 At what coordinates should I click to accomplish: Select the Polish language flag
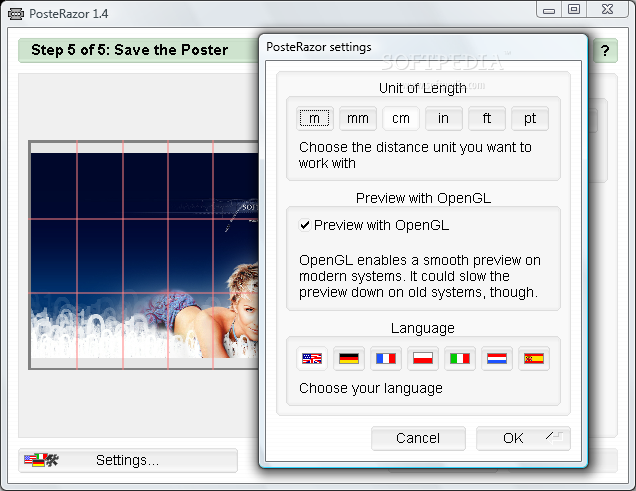tap(423, 358)
